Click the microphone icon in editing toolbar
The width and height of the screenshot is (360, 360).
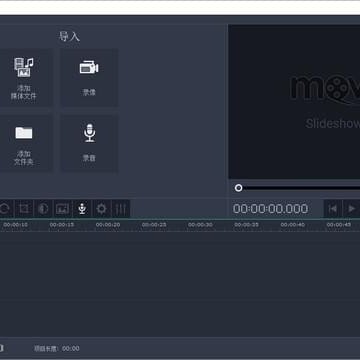82,209
